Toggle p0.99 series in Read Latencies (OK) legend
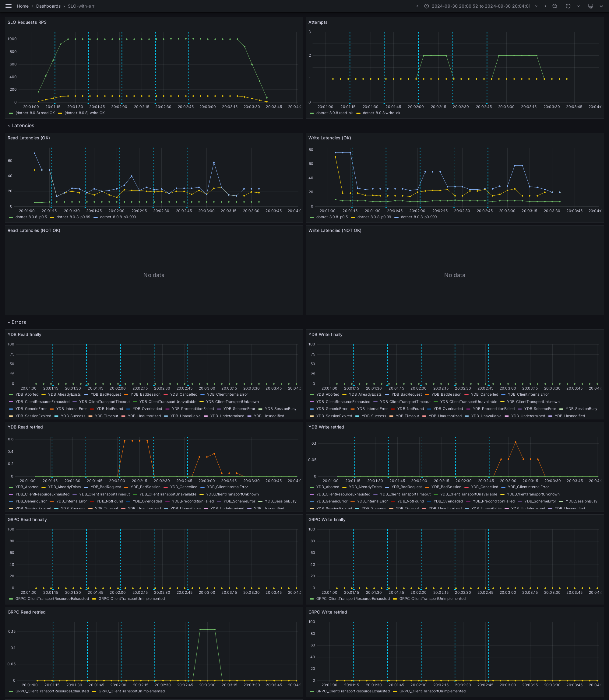 [73, 217]
